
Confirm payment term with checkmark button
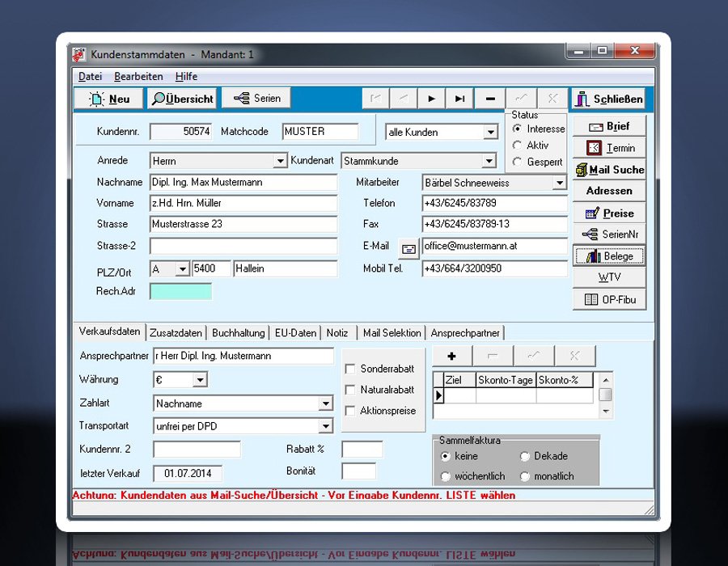click(x=534, y=356)
